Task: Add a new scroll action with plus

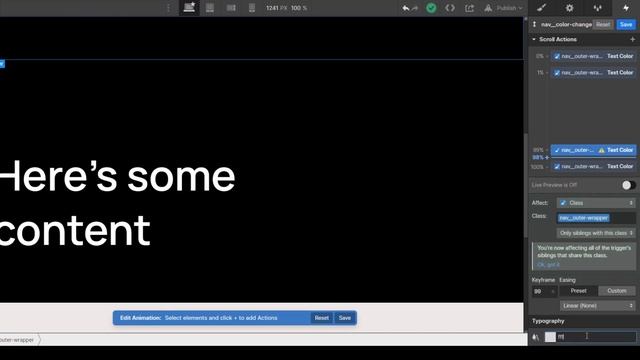Action: (x=632, y=39)
